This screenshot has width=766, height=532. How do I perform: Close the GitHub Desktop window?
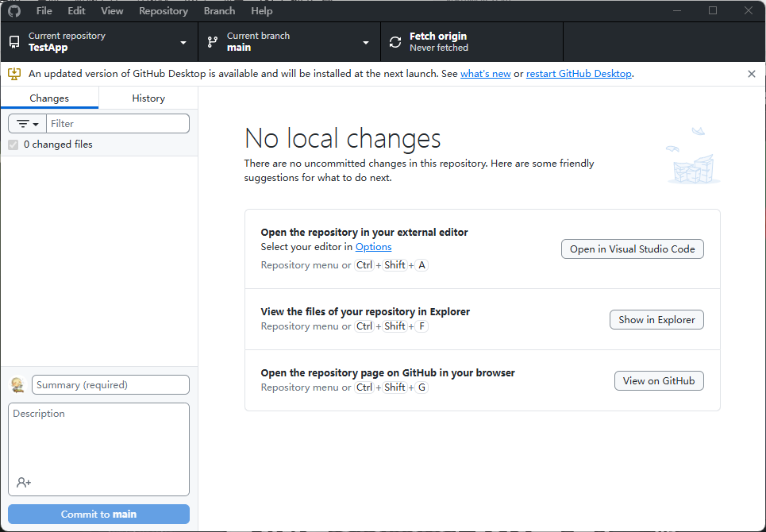coord(749,11)
